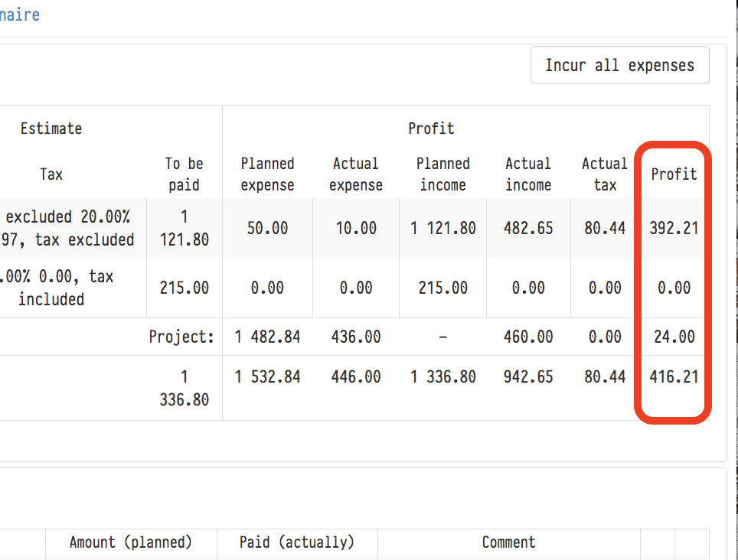Screen dimensions: 738x560
Task: Select the 24.00 project profit cell
Action: [x=674, y=337]
